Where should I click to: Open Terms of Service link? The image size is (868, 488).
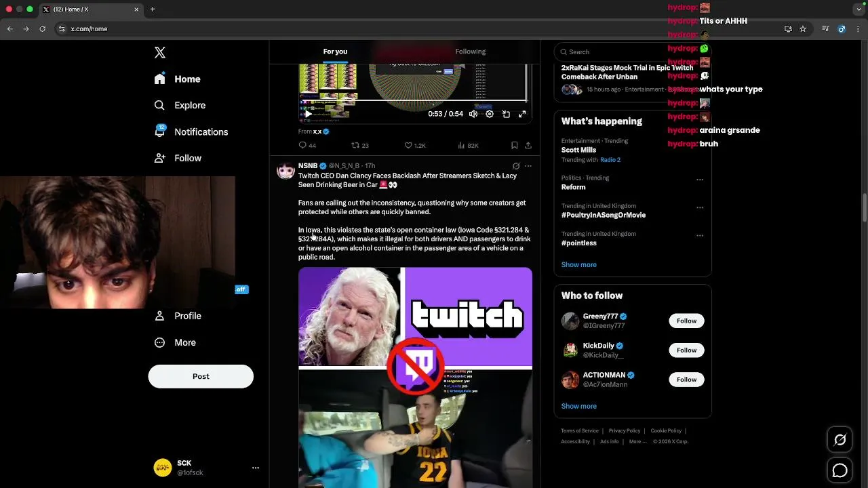[x=580, y=431]
